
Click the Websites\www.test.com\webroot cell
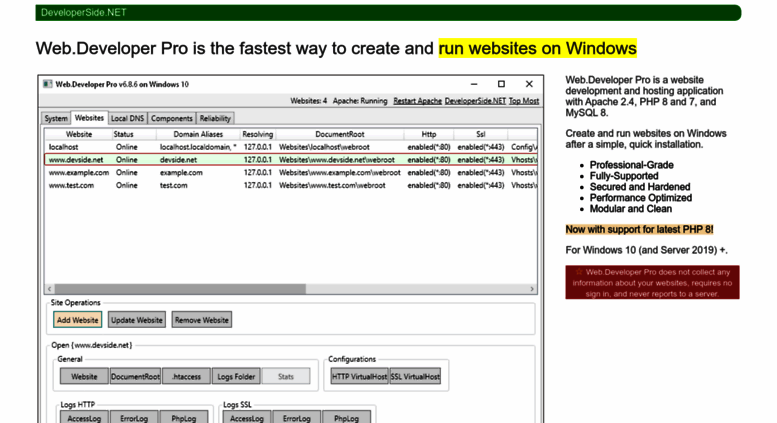coord(332,186)
